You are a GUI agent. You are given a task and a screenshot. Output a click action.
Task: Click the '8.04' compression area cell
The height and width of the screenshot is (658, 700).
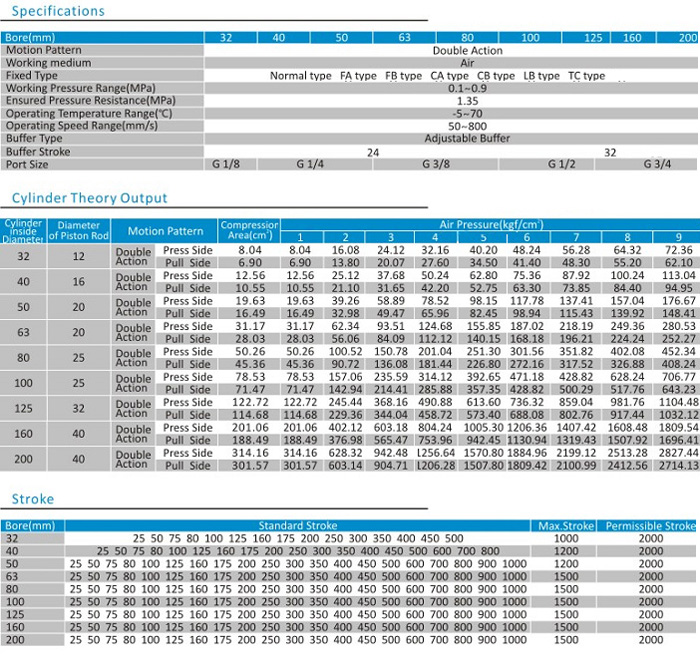pyautogui.click(x=250, y=250)
